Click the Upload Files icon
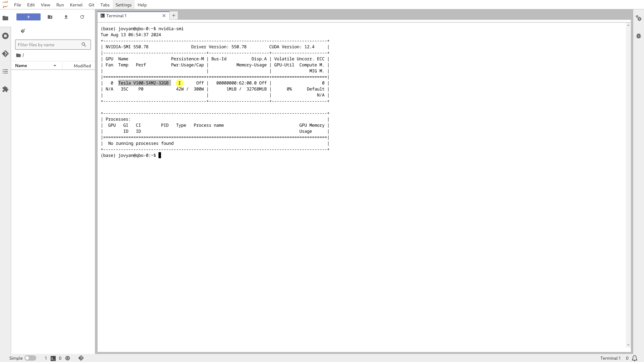Screen dimensions: 644x362 [66, 17]
